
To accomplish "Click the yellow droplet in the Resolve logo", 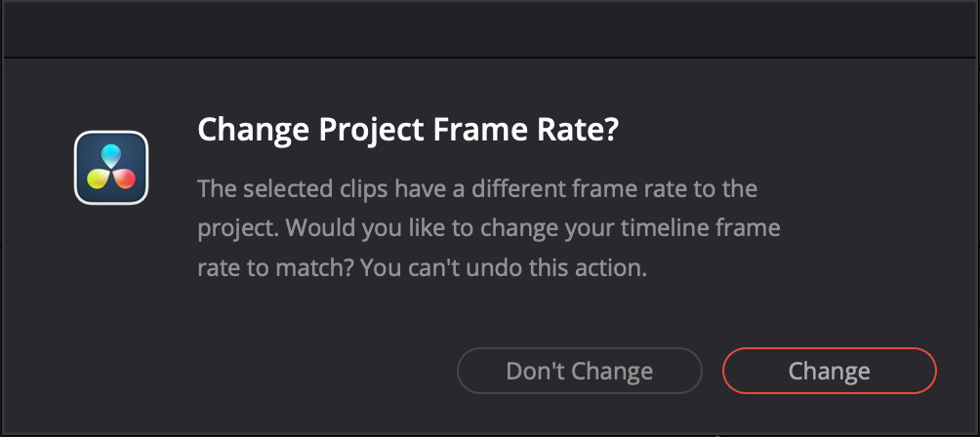I will tap(99, 179).
